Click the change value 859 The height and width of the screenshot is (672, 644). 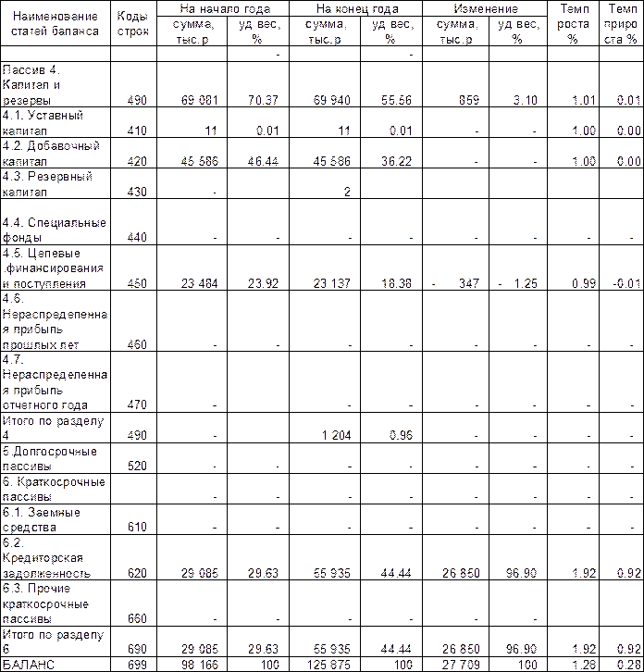pyautogui.click(x=469, y=100)
